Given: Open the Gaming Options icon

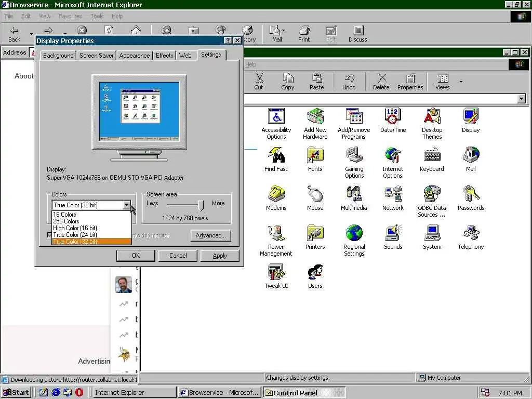Looking at the screenshot, I should point(354,163).
